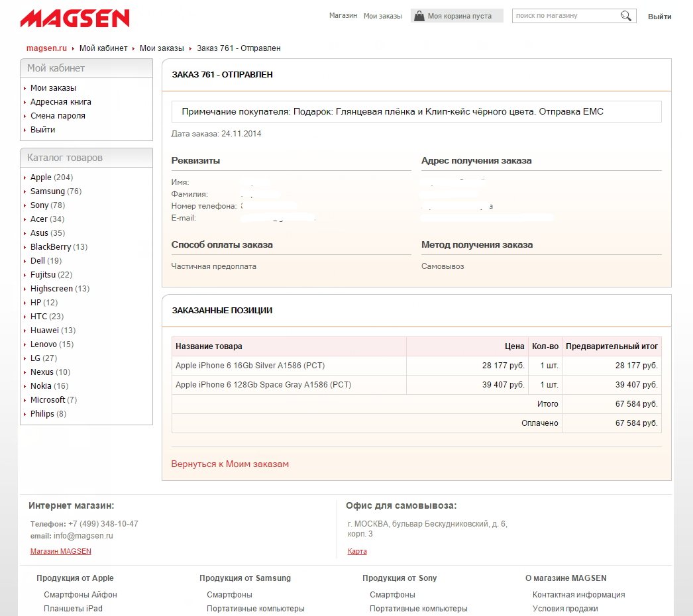
Task: Click the search magnifier icon
Action: click(x=626, y=16)
